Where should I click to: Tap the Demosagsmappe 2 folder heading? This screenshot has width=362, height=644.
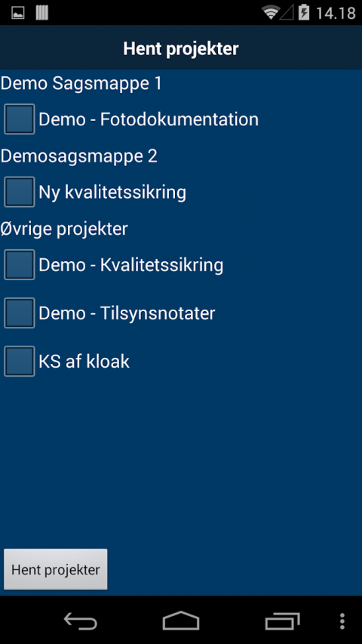78,156
